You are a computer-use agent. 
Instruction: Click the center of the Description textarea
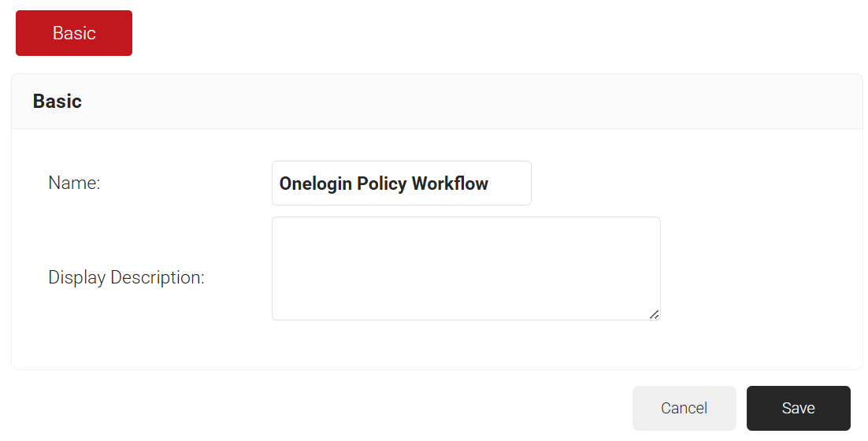tap(466, 269)
